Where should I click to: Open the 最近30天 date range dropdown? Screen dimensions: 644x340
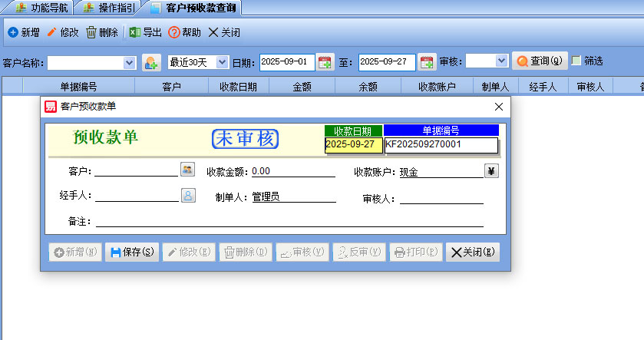[x=222, y=62]
